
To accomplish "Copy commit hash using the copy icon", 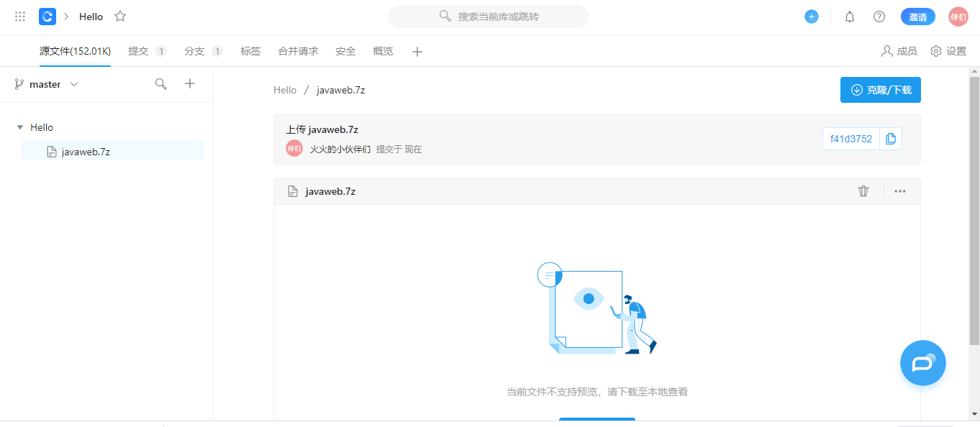I will pos(891,138).
